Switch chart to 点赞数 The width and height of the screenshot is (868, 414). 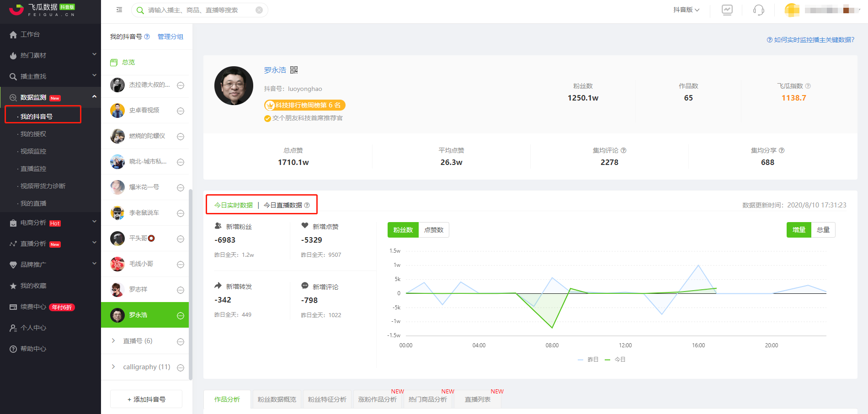(434, 230)
